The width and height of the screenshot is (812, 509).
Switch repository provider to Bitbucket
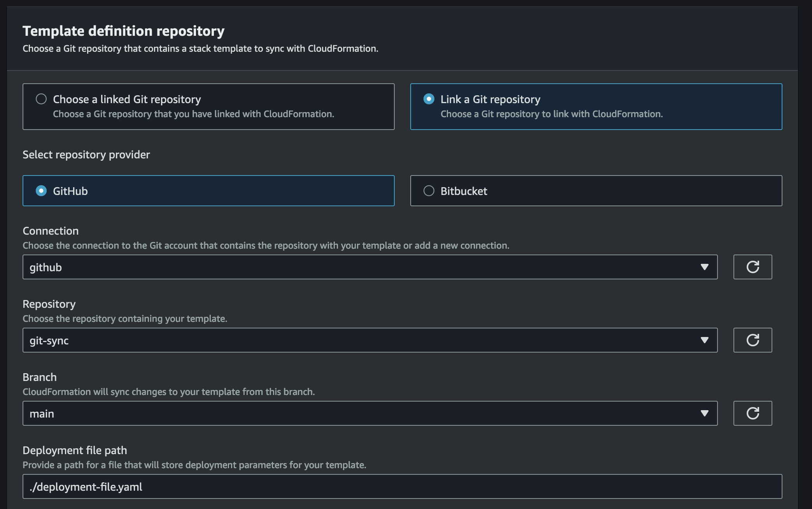[429, 191]
